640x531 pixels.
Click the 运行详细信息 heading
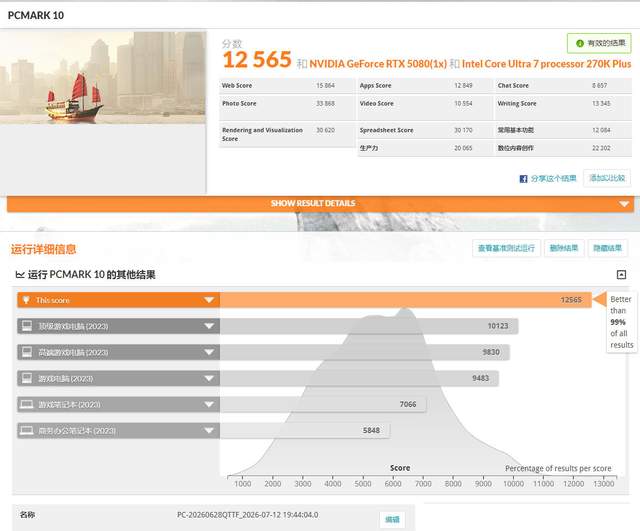point(43,249)
